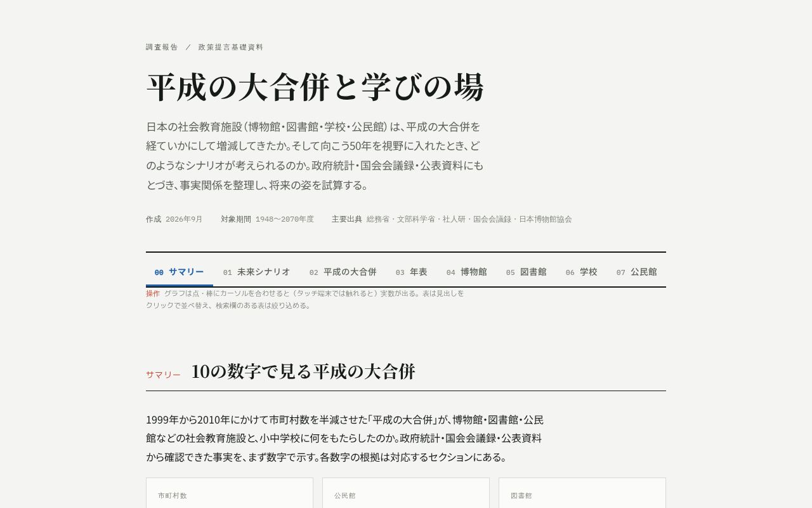This screenshot has height=508, width=812.
Task: Click the 公民館 card label
Action: (x=345, y=495)
